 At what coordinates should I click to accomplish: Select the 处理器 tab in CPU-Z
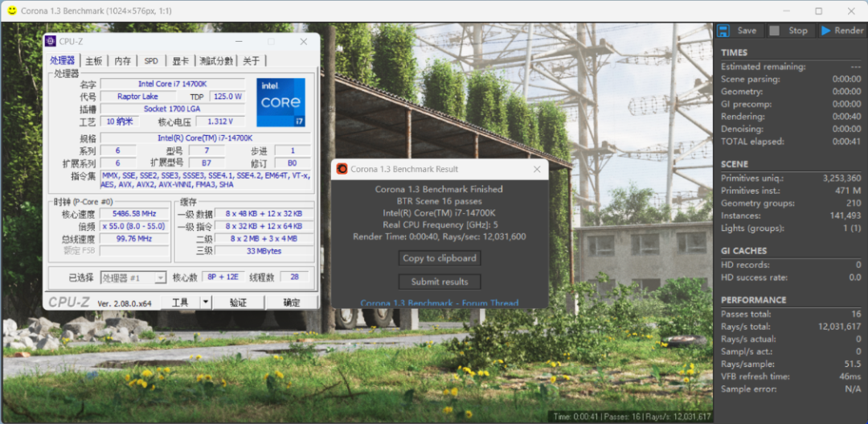pyautogui.click(x=62, y=60)
